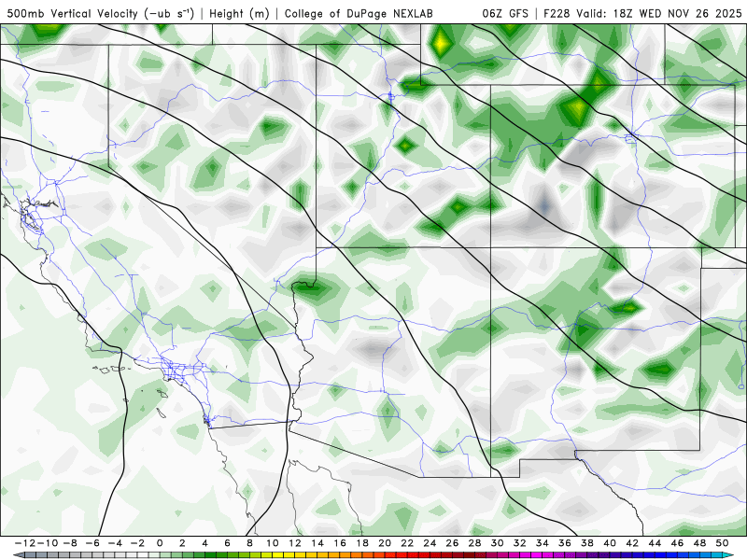Click the "14" colorbar label

317,543
